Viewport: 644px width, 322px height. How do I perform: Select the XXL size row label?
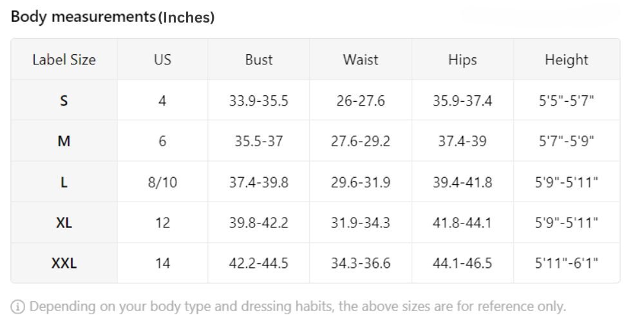tap(64, 263)
